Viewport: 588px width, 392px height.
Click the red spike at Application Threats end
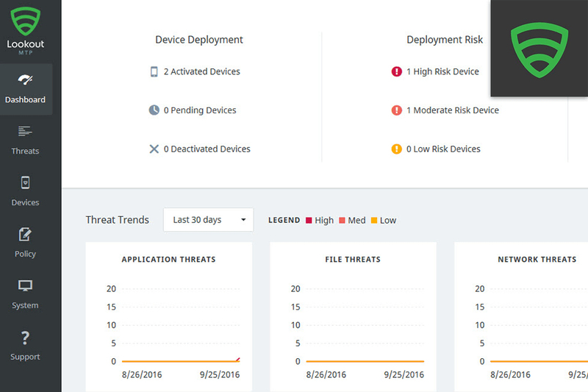237,360
